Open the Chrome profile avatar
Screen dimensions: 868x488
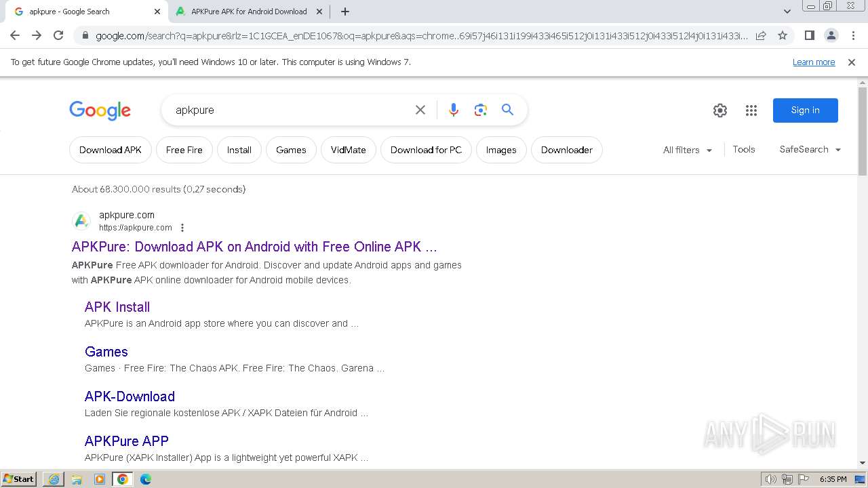pyautogui.click(x=831, y=35)
